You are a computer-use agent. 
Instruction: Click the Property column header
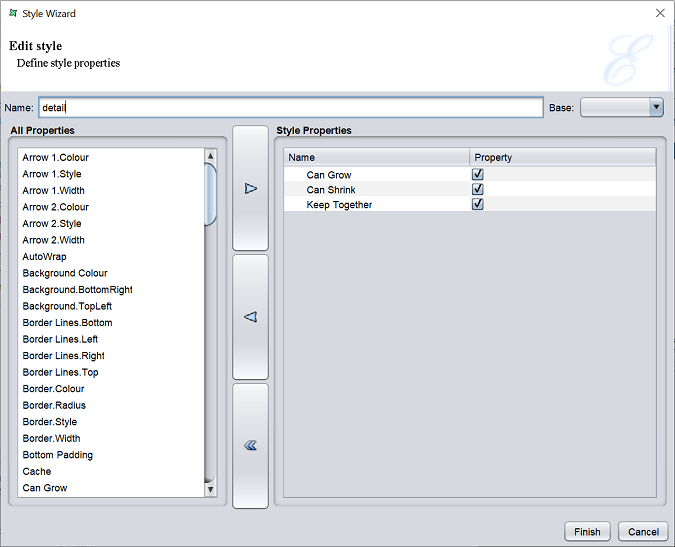click(x=563, y=157)
